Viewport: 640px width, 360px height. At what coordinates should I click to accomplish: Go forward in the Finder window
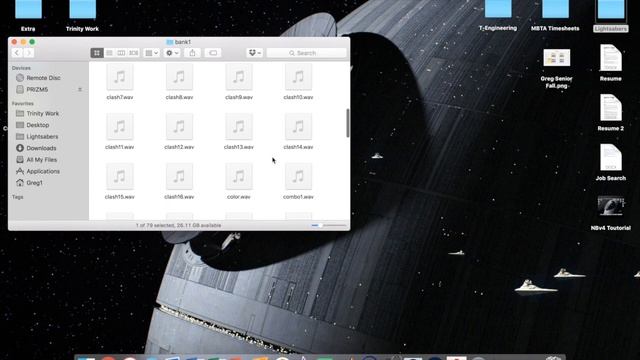coord(28,53)
